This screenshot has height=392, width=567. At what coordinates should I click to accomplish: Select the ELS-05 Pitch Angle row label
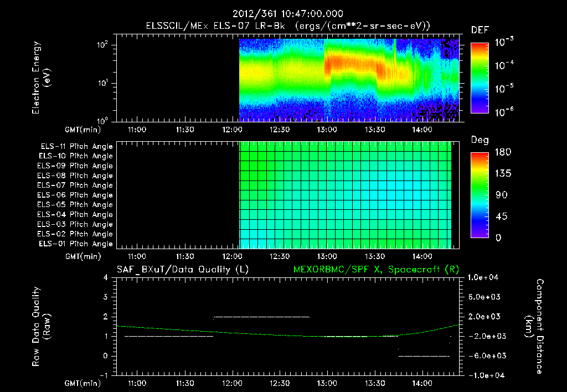tap(75, 205)
